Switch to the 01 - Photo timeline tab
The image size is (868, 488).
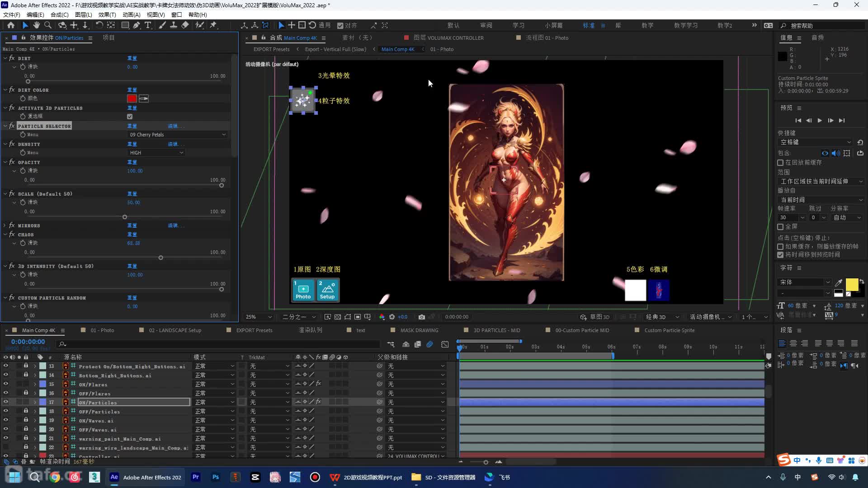(102, 330)
